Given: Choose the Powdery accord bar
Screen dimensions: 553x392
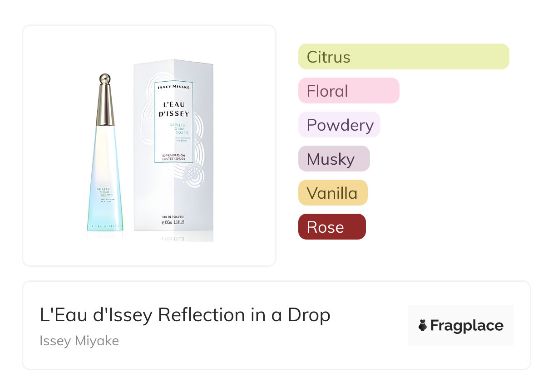Looking at the screenshot, I should click(339, 125).
